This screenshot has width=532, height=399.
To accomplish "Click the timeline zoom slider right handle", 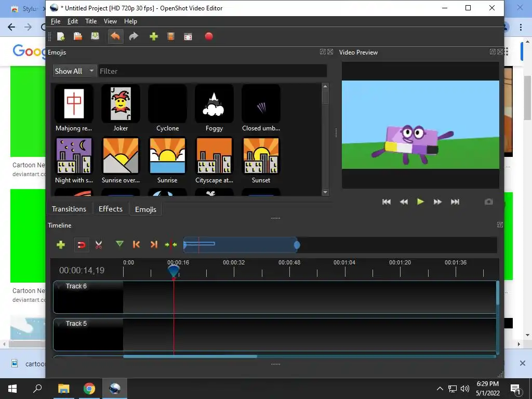I will coord(297,245).
